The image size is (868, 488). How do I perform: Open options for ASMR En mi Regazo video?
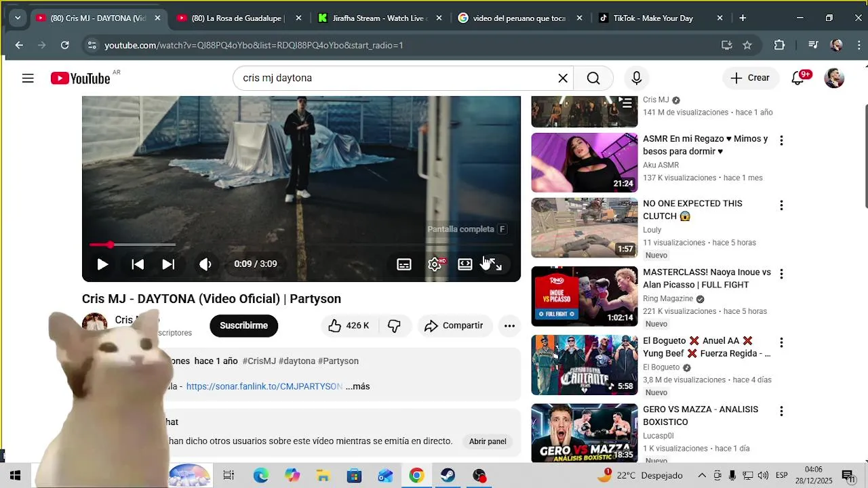click(781, 140)
